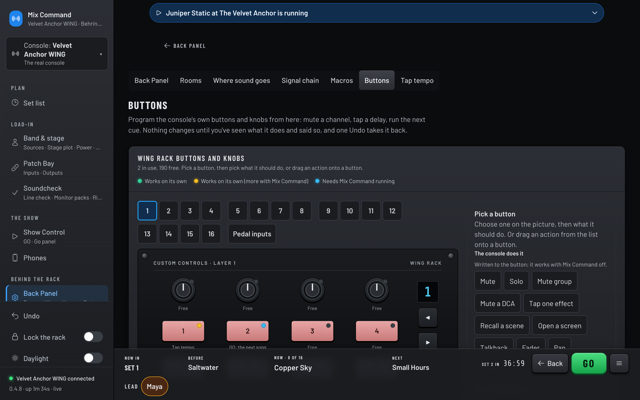
Task: Expand the Juniper Static running banner chevron
Action: (595, 13)
